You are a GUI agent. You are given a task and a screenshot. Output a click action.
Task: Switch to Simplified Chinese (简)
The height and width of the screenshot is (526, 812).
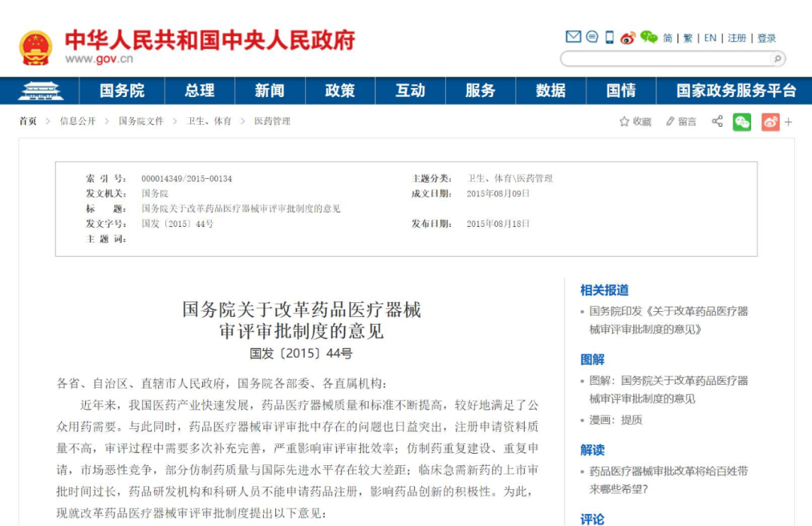coord(668,38)
